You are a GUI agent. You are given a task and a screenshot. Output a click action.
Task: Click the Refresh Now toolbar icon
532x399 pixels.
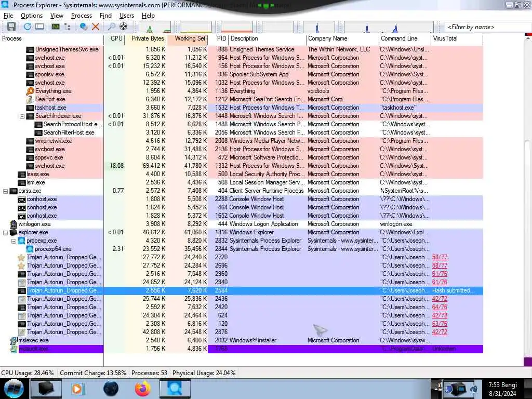(28, 26)
